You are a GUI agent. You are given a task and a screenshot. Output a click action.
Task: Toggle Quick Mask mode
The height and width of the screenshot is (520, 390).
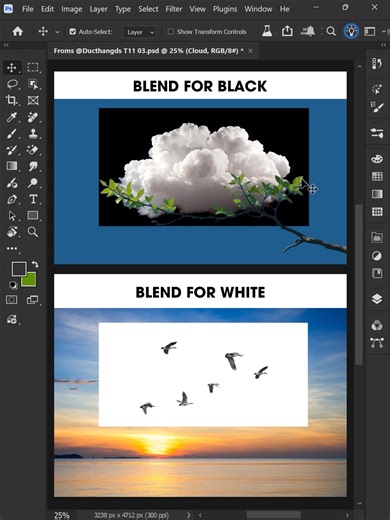point(12,300)
